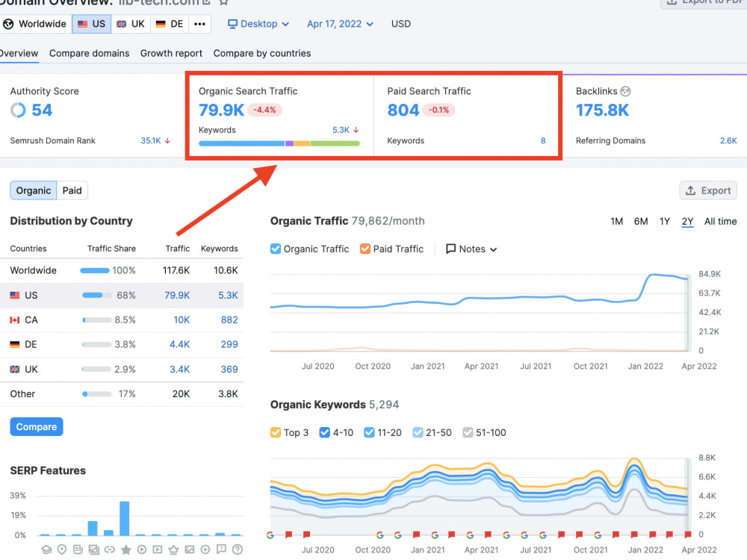Click the upload icon in the Export button
Image resolution: width=747 pixels, height=560 pixels.
(x=691, y=190)
